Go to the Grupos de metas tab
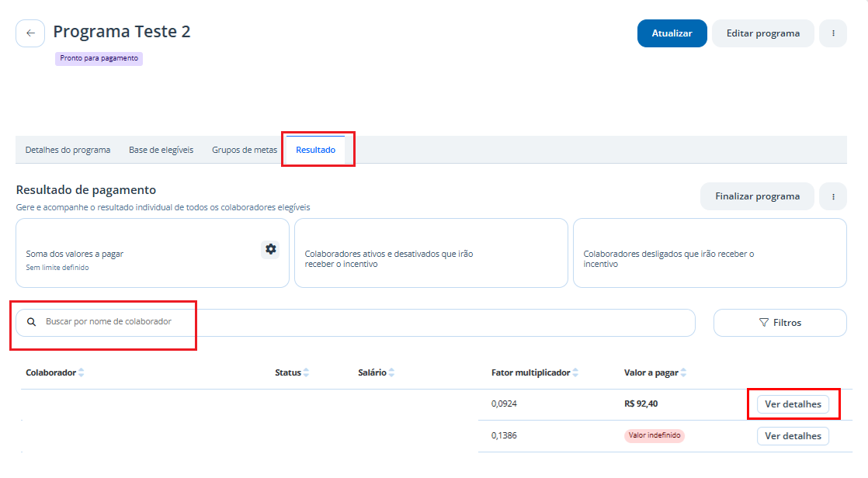Image resolution: width=868 pixels, height=478 pixels. [x=245, y=150]
